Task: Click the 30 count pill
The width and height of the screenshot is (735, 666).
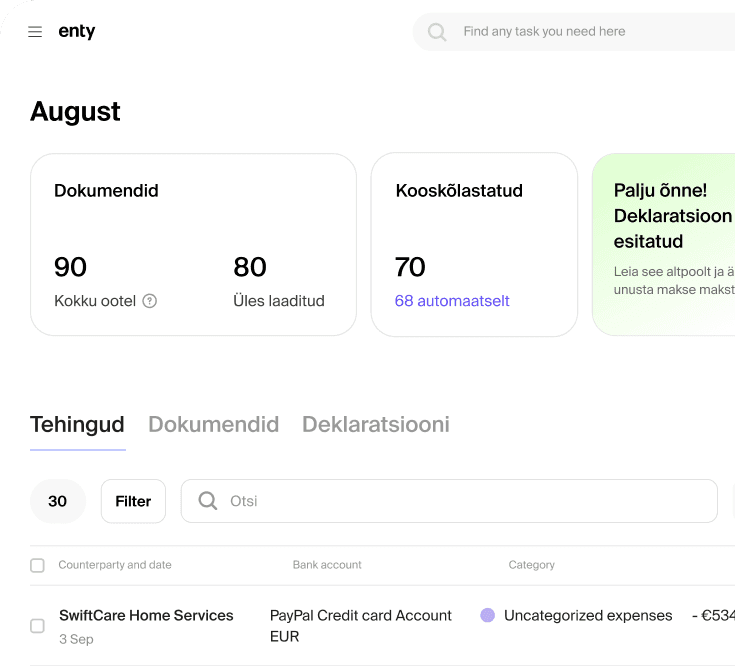Action: tap(58, 501)
